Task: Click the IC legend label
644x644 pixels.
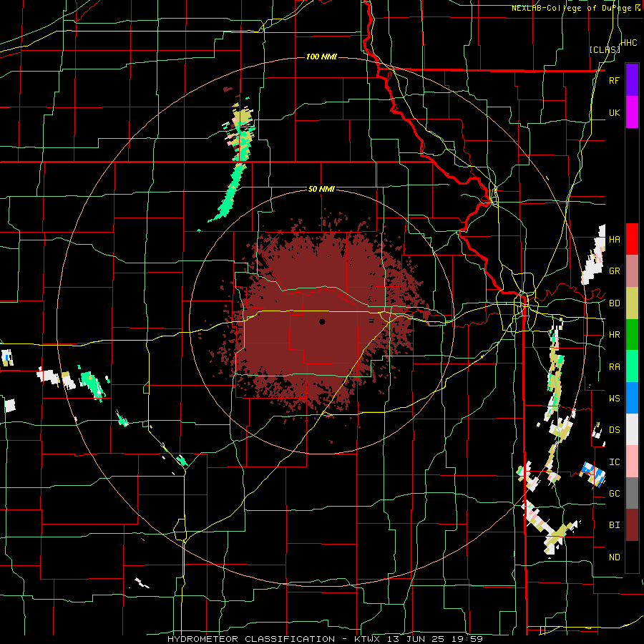Action: tap(615, 462)
